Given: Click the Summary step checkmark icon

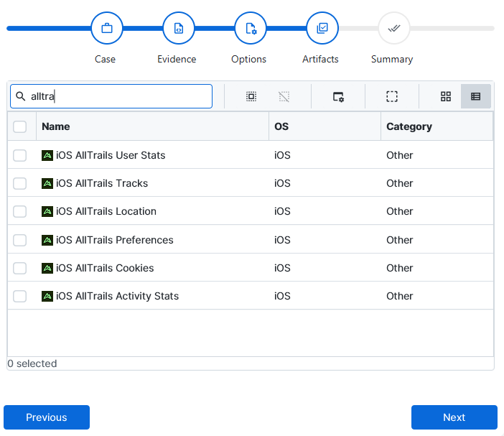Looking at the screenshot, I should [394, 29].
